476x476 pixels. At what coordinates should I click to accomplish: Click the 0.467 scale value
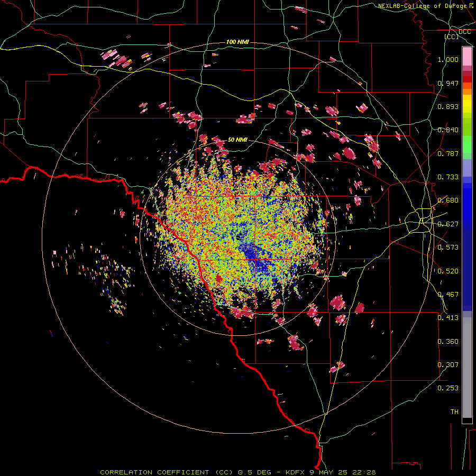click(x=448, y=295)
